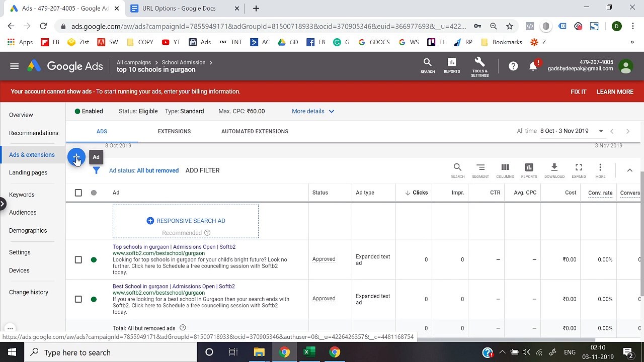Viewport: 644px width, 362px height.
Task: Expand the table to full screen
Action: pos(579,170)
